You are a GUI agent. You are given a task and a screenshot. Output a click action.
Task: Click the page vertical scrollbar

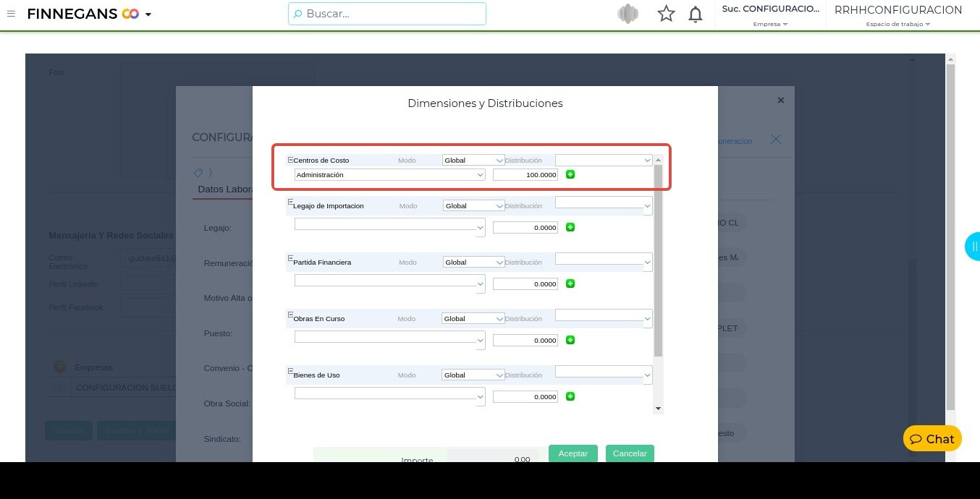coord(950,239)
